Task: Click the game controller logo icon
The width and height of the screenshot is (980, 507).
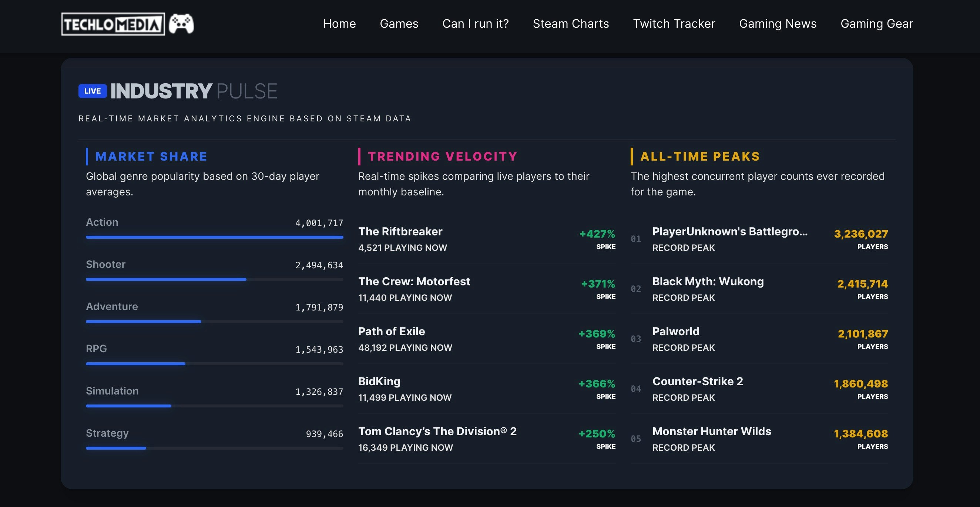Action: coord(181,24)
